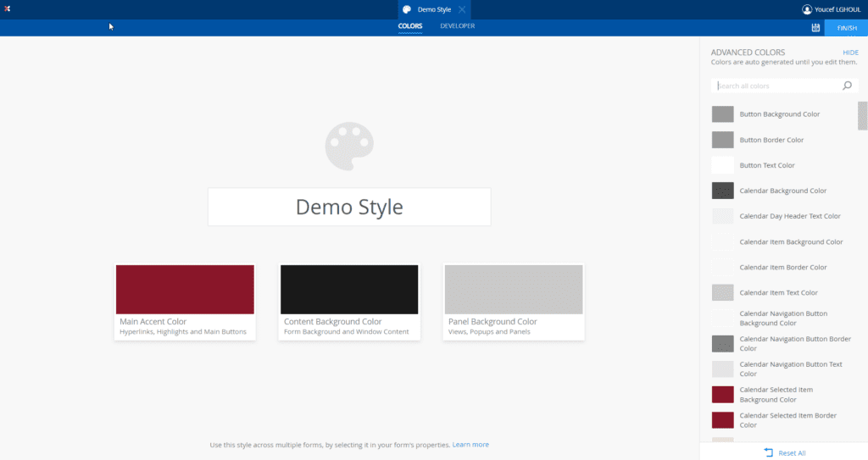Pick the Content Background Color black swatch

point(349,290)
